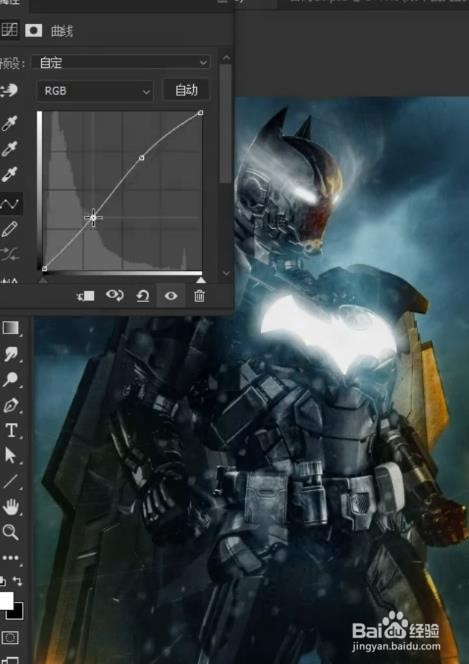The height and width of the screenshot is (664, 469).
Task: Swap foreground and background colors
Action: coord(17,581)
